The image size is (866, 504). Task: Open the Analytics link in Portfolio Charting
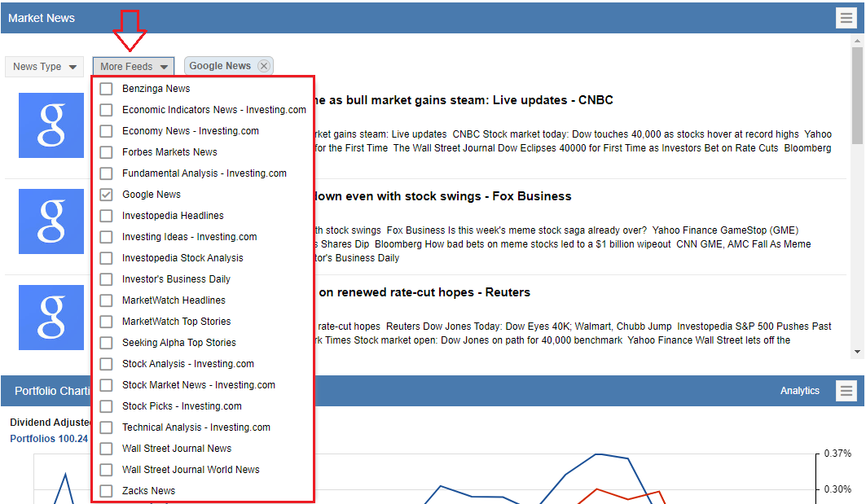pos(799,391)
